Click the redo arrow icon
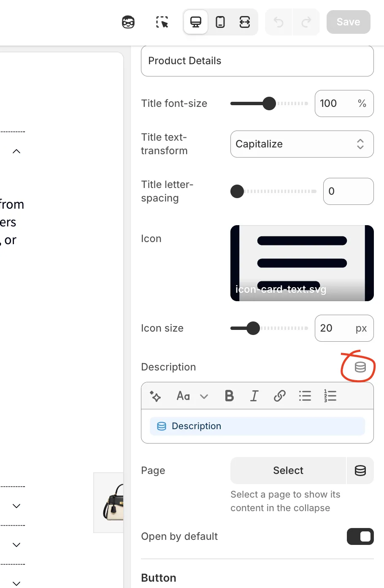Screen dimensions: 384x588 306,22
